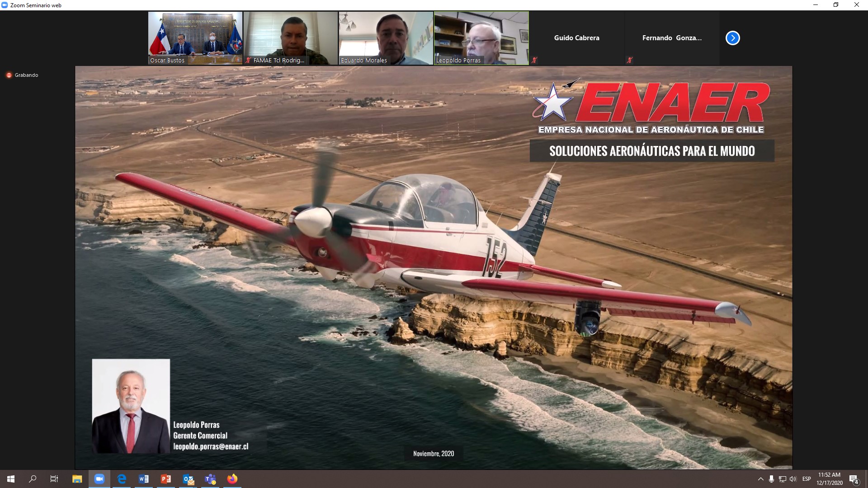This screenshot has width=868, height=488.
Task: Open Task View from taskbar
Action: pyautogui.click(x=54, y=479)
